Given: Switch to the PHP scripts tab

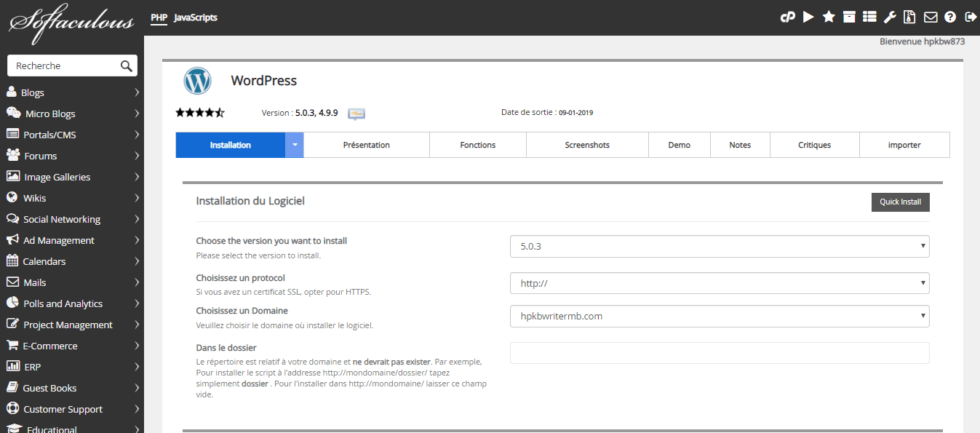Looking at the screenshot, I should click(x=159, y=17).
